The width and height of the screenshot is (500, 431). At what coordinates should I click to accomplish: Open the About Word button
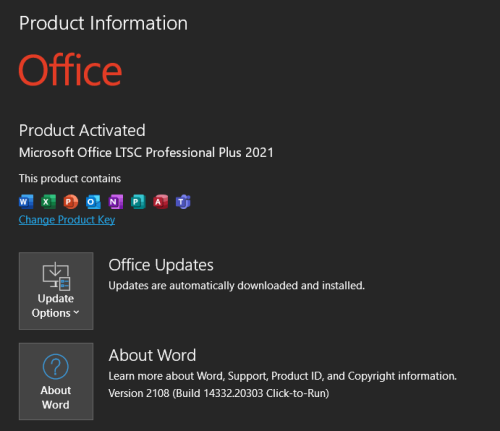tap(56, 381)
